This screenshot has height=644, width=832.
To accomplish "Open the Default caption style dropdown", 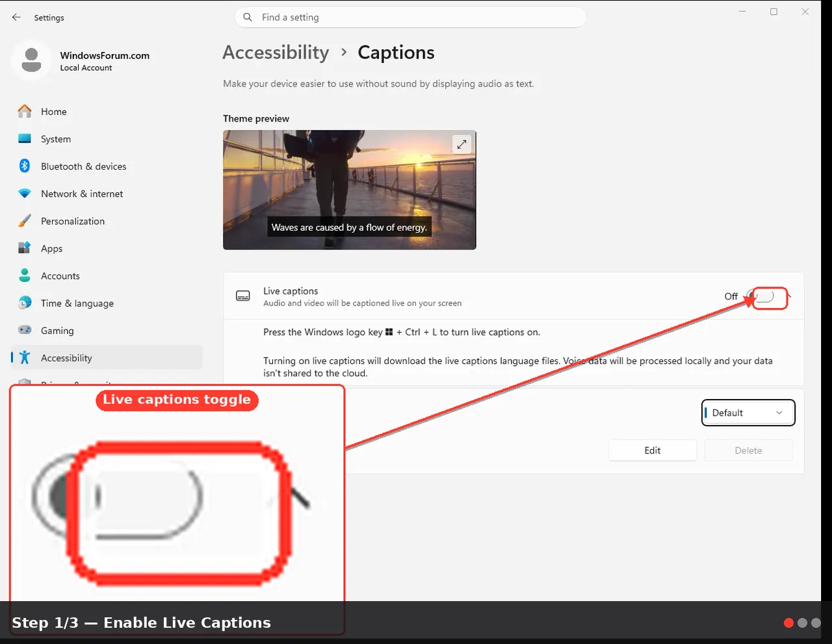I will pyautogui.click(x=748, y=413).
